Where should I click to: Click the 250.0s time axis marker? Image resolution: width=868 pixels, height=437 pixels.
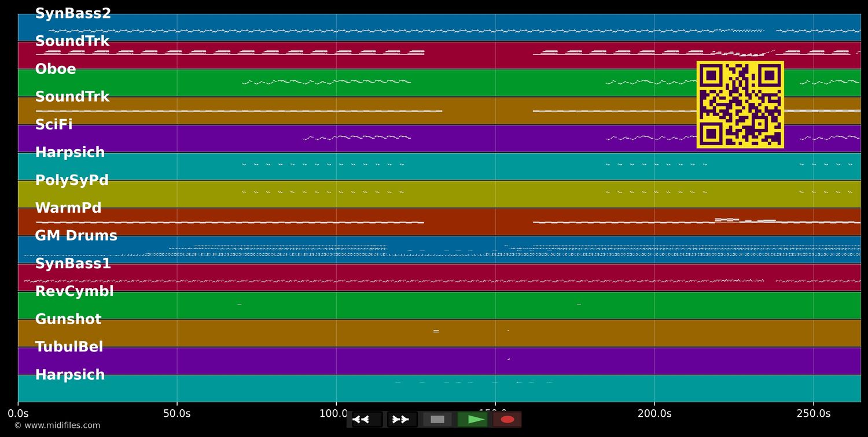point(814,413)
